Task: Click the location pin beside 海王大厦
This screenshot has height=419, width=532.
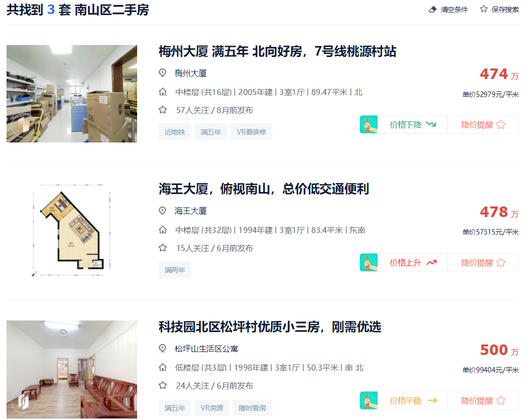Action: pyautogui.click(x=163, y=210)
